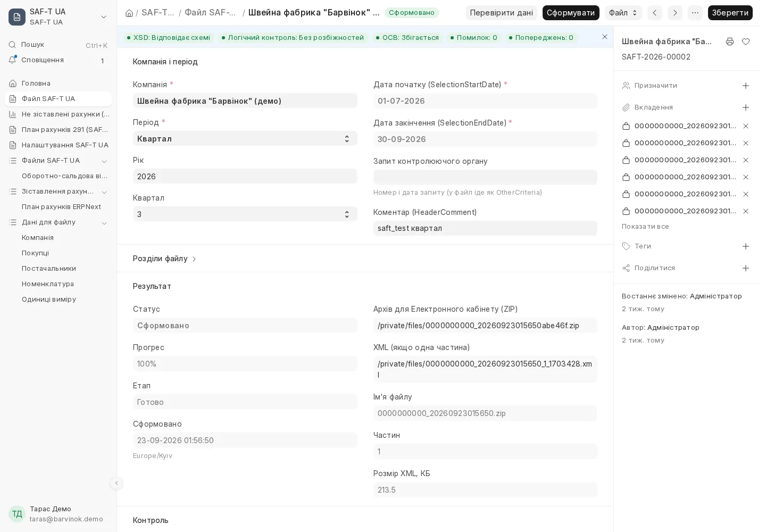This screenshot has height=532, width=766.
Task: Click the Коментар field with saft_test квартал
Action: pyautogui.click(x=485, y=228)
